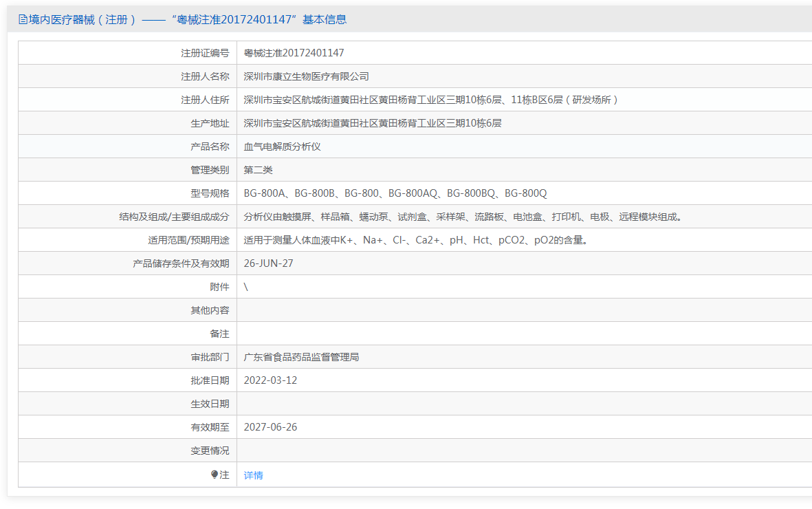Select approval date 2022-03-12
Image resolution: width=812 pixels, height=509 pixels.
(x=271, y=380)
